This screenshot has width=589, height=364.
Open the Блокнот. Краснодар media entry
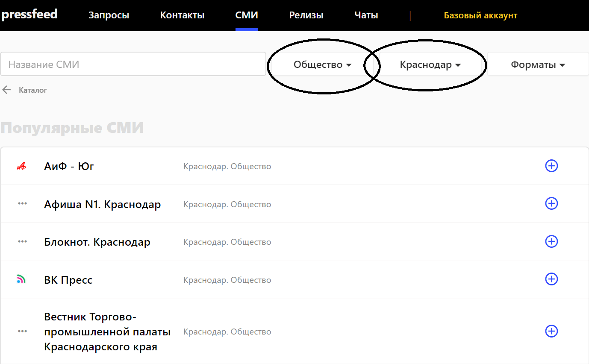tap(97, 242)
